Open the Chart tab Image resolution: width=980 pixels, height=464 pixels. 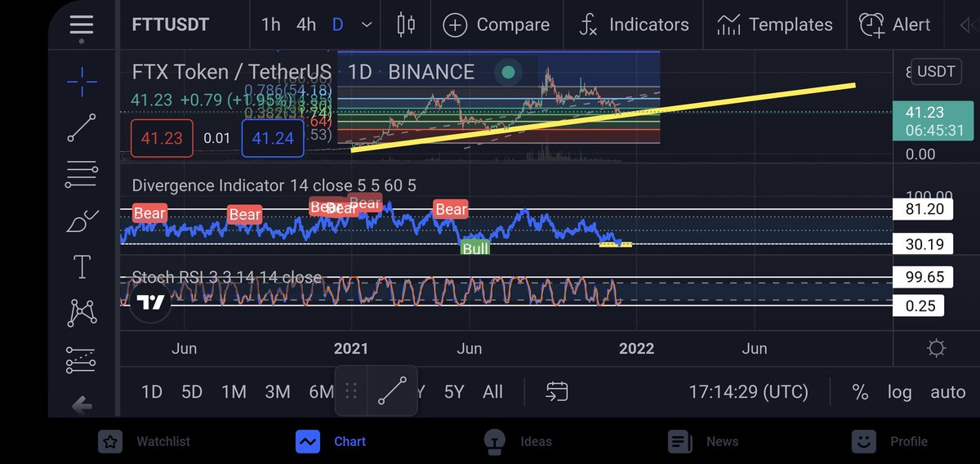pos(331,441)
